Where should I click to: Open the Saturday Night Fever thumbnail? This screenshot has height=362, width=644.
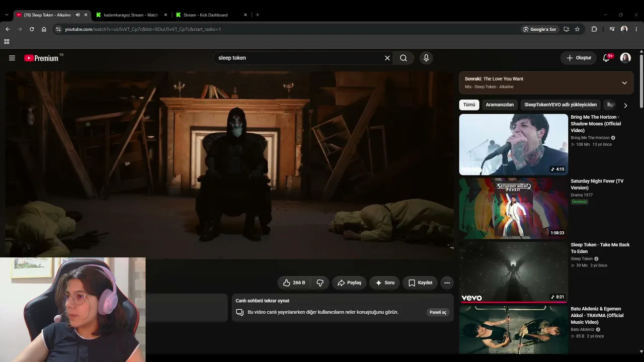tap(513, 208)
